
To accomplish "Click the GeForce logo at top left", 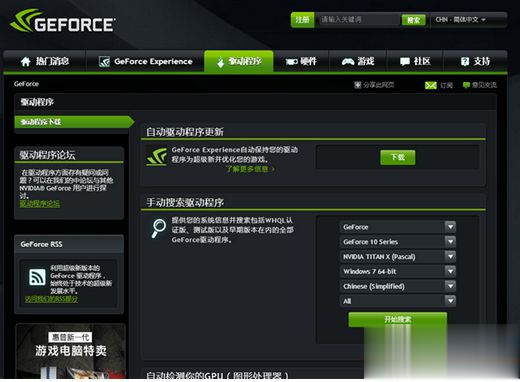I will click(x=63, y=21).
